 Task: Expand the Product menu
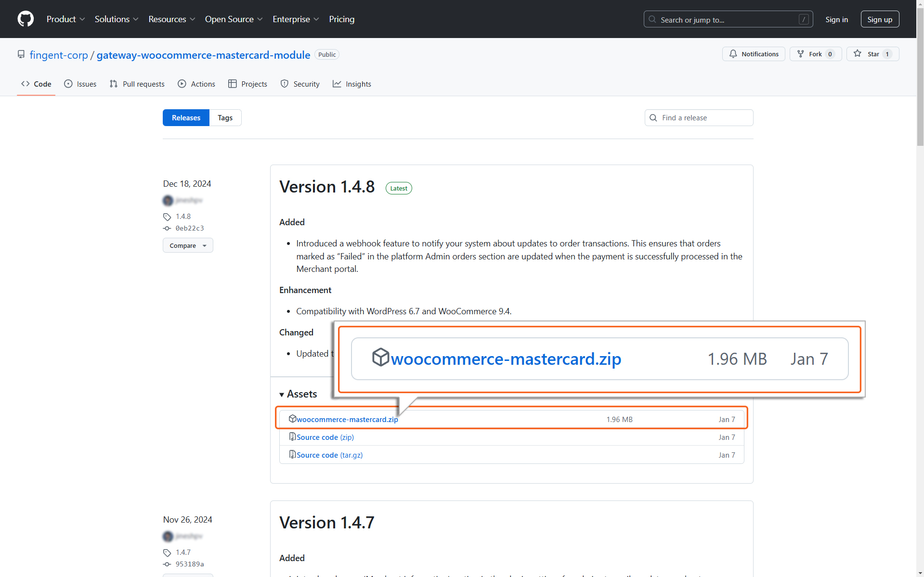[65, 19]
